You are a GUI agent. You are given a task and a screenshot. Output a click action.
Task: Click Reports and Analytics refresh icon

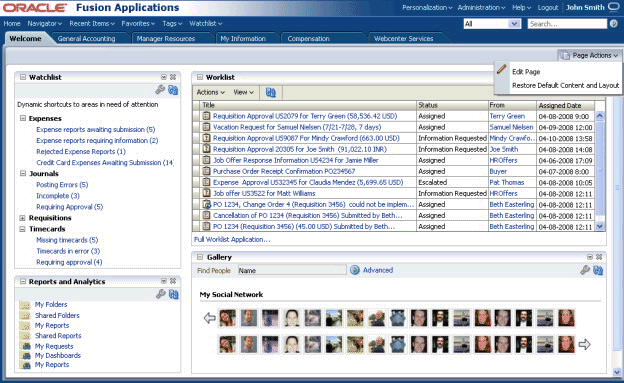coord(174,294)
